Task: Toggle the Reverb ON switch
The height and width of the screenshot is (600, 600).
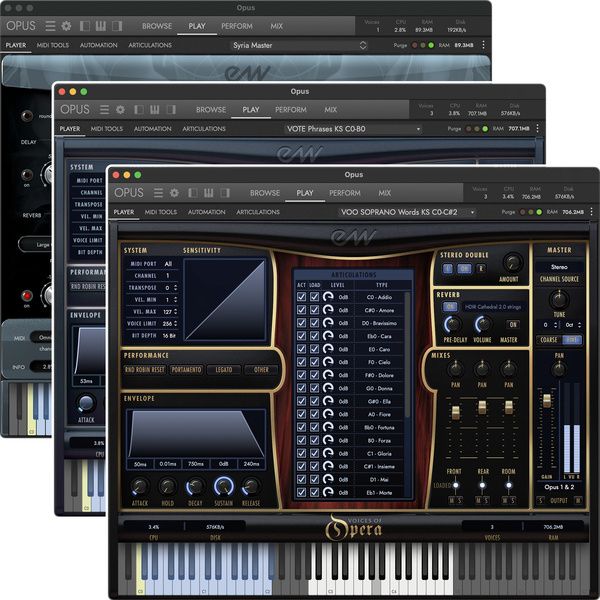Action: (450, 307)
